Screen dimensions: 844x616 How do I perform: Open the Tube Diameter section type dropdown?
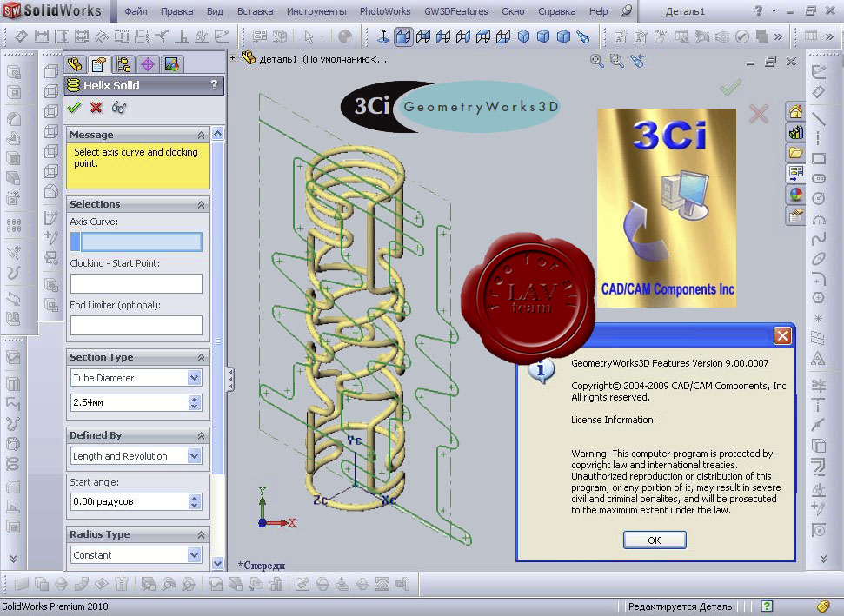[x=195, y=378]
